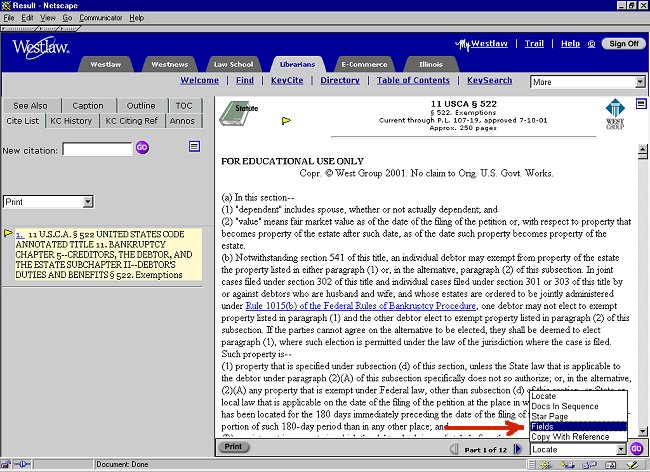Open the Edit menu
The height and width of the screenshot is (472, 650).
[x=27, y=18]
